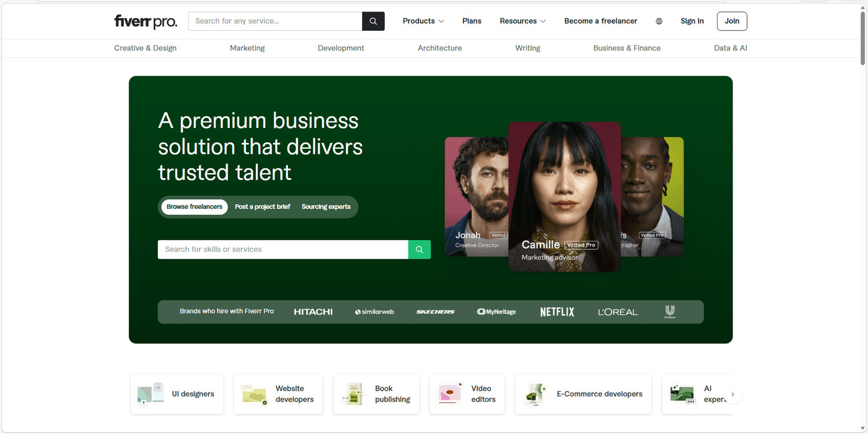Show next categories with the carousel arrow
The height and width of the screenshot is (434, 868).
(733, 394)
